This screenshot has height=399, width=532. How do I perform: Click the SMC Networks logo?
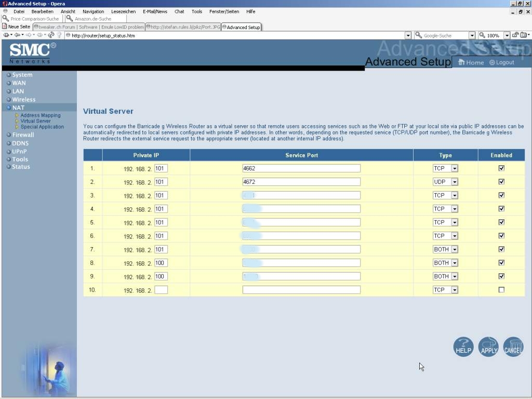click(x=32, y=52)
